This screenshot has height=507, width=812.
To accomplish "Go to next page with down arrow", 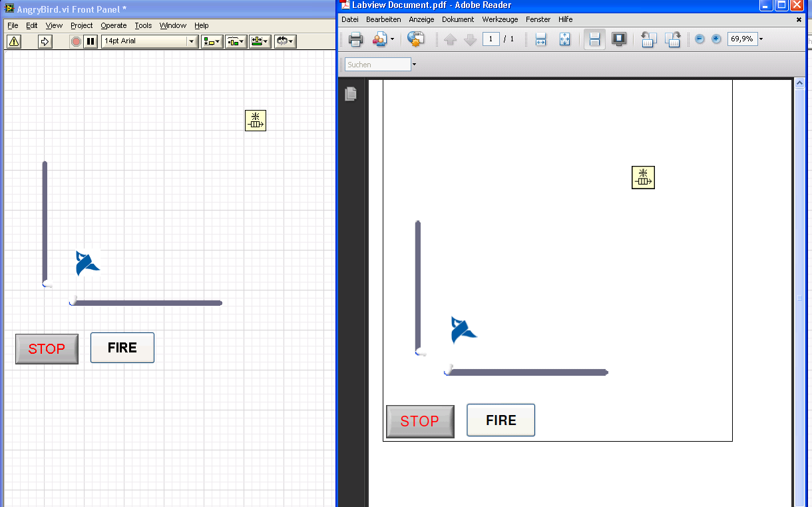I will [470, 40].
